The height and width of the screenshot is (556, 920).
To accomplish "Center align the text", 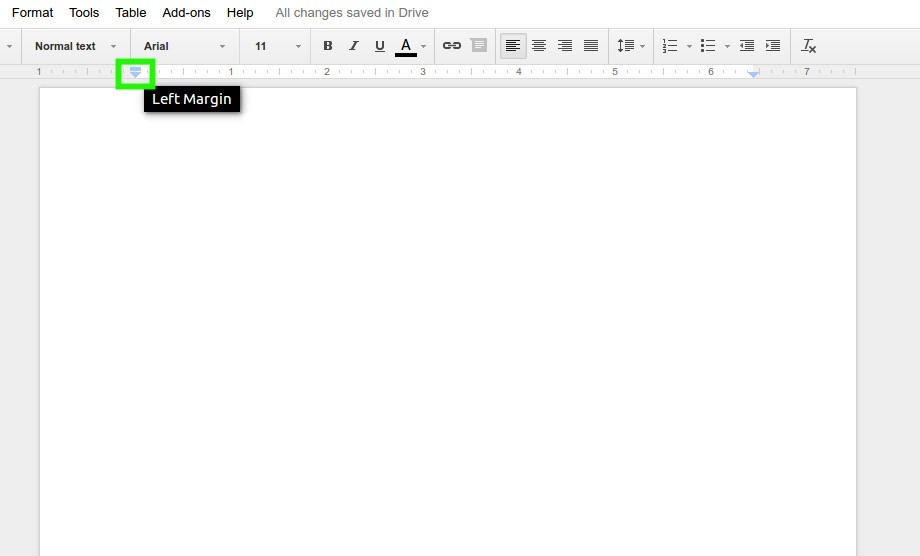I will pyautogui.click(x=539, y=46).
